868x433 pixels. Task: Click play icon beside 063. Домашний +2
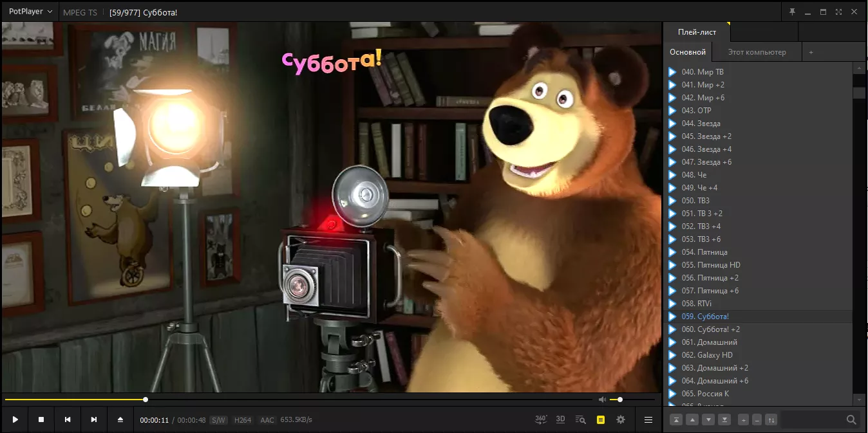click(672, 368)
